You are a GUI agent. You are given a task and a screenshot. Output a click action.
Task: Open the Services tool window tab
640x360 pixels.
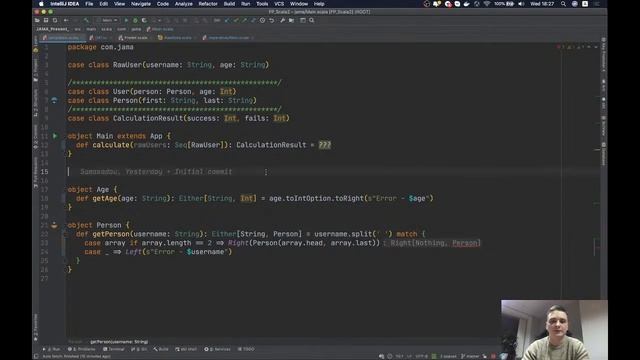click(218, 349)
